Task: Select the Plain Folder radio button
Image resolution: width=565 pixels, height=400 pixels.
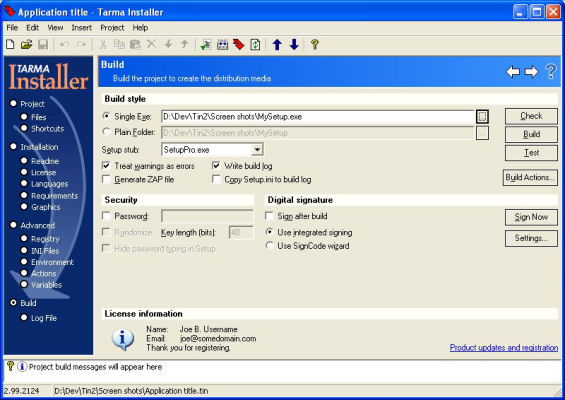Action: (x=106, y=132)
